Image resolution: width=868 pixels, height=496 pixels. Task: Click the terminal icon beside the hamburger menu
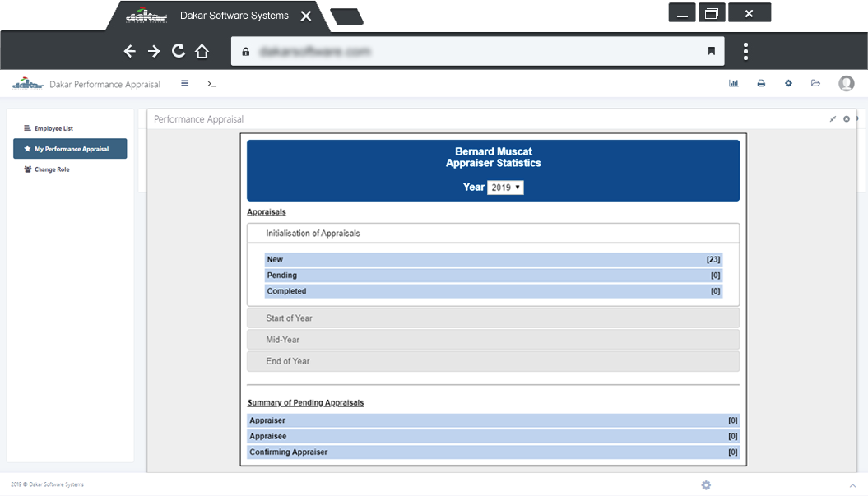coord(211,83)
